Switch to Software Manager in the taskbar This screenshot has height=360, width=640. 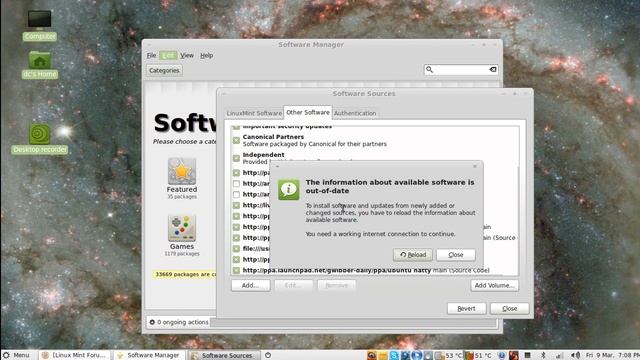[149, 355]
